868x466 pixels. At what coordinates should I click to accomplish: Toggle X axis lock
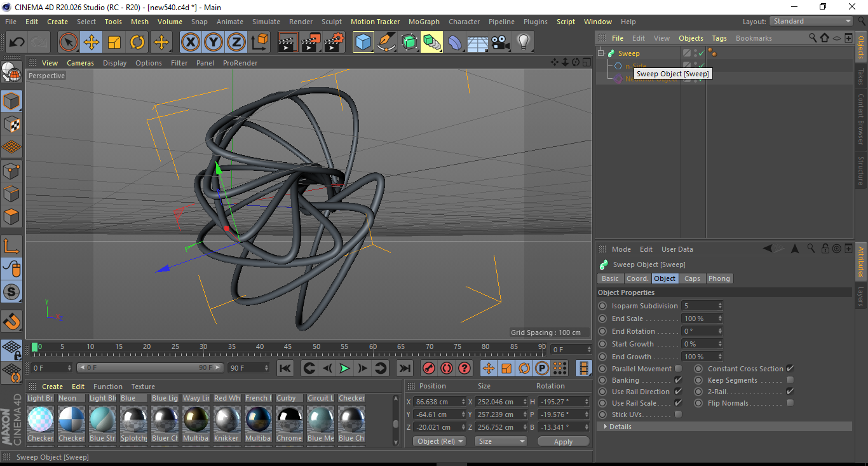190,43
